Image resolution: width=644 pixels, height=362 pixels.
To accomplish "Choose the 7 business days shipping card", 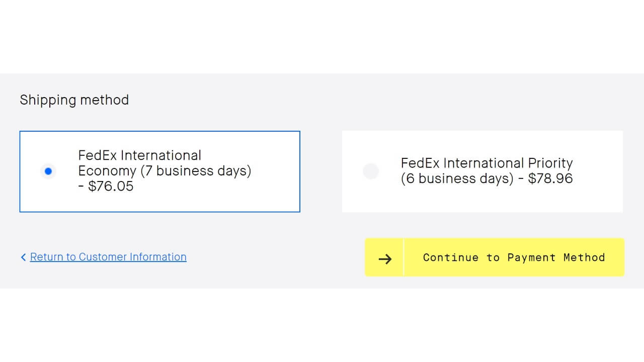I will click(159, 171).
